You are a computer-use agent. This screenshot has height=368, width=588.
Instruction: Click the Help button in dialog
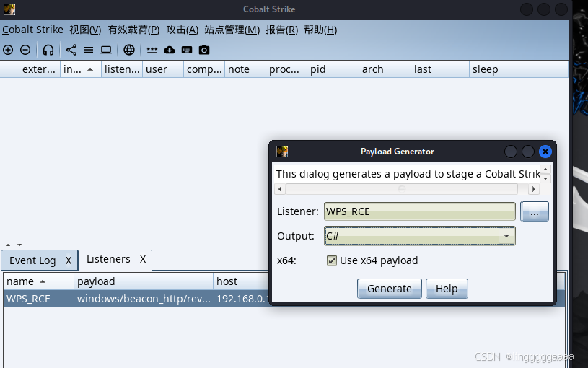tap(447, 289)
